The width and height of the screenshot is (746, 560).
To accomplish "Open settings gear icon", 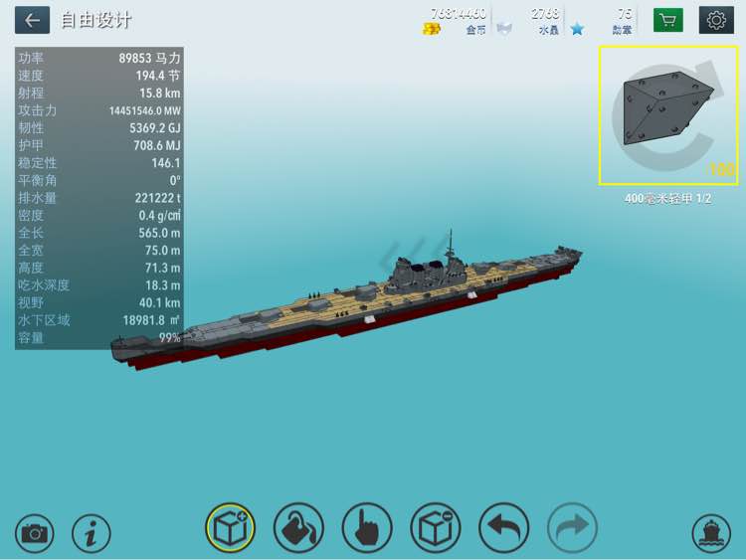I will tap(716, 20).
